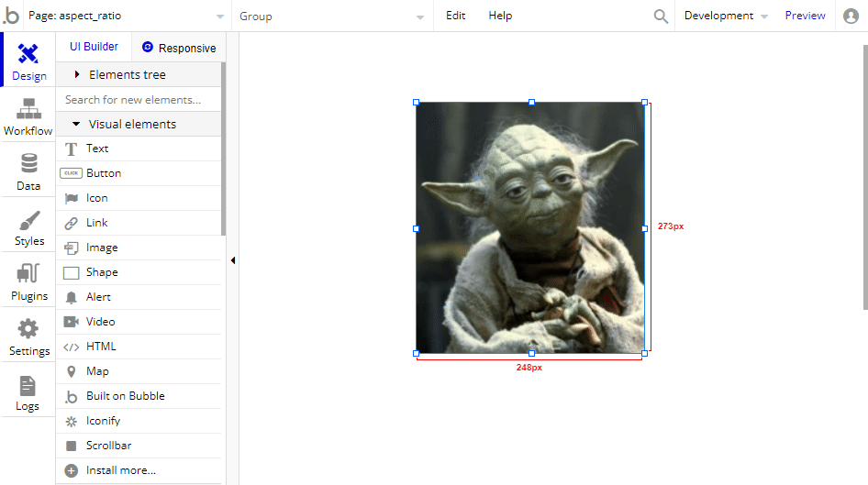
Task: Click the Preview link
Action: (x=805, y=16)
